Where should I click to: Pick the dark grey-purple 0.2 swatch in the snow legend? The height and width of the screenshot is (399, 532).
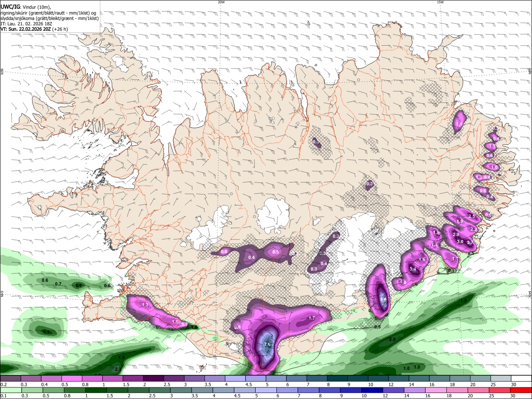[x=11, y=378]
